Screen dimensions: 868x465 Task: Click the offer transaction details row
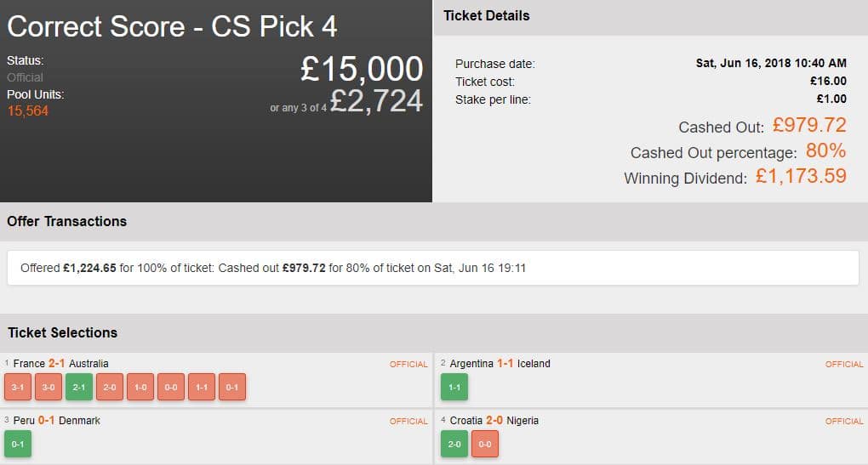432,268
